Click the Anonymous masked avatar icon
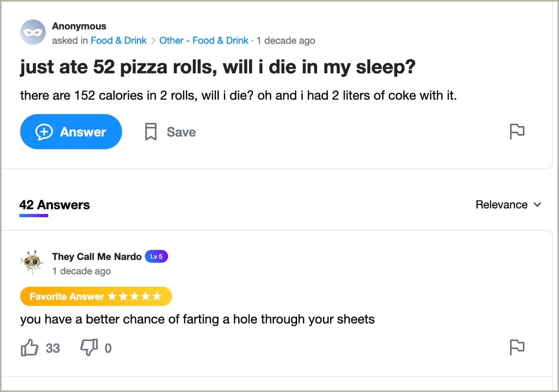Image resolution: width=559 pixels, height=392 pixels. point(33,32)
